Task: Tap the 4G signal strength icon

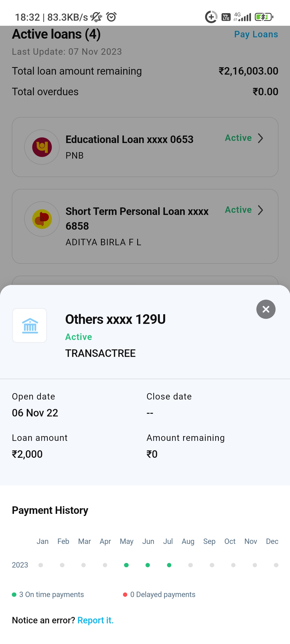Action: tap(242, 17)
